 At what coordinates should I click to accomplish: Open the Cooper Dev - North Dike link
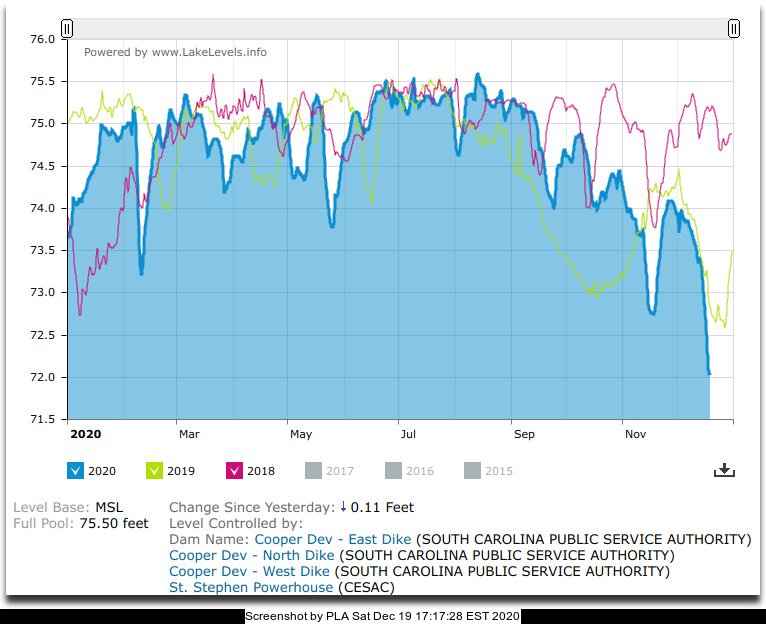pos(252,555)
